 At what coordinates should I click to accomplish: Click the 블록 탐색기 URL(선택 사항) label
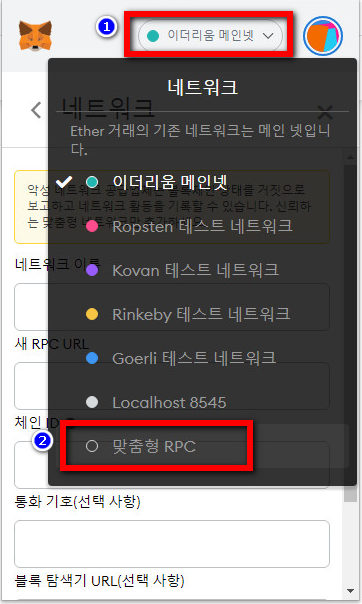[99, 580]
